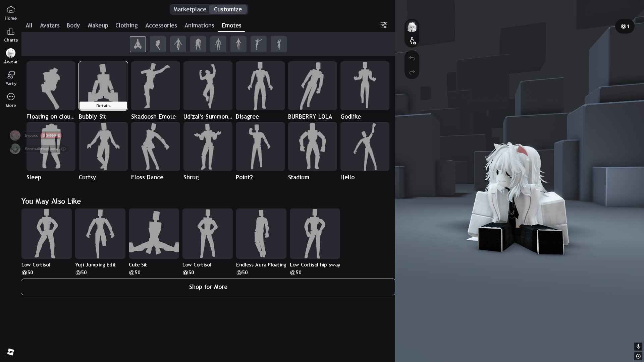This screenshot has width=644, height=362.
Task: Select the small Ud'zal's Summon emote slot
Action: coord(279,44)
